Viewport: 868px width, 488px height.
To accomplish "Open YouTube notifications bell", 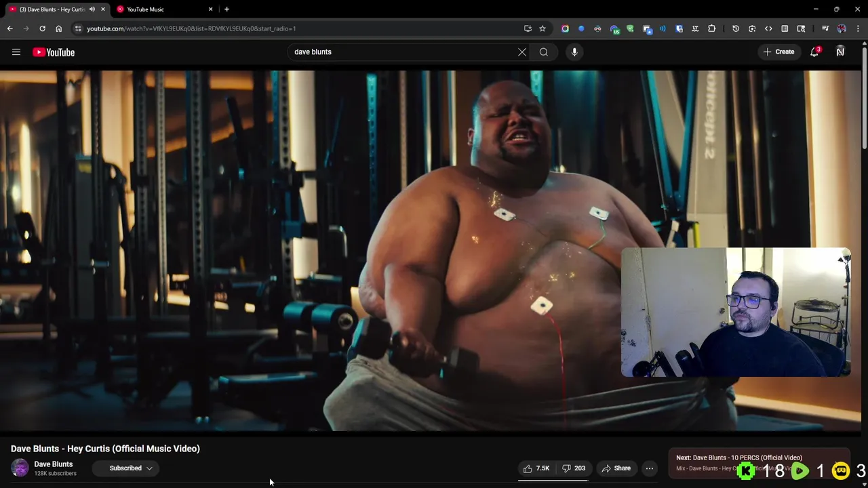I will (x=814, y=52).
